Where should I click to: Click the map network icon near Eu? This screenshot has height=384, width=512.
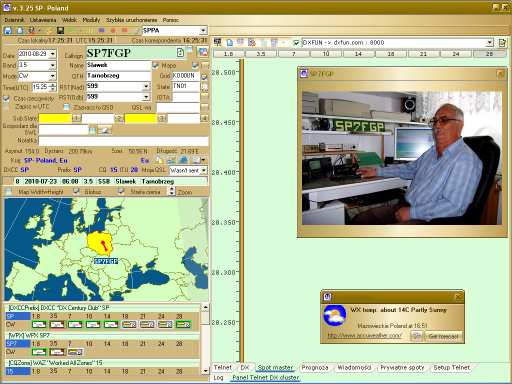coord(171,160)
